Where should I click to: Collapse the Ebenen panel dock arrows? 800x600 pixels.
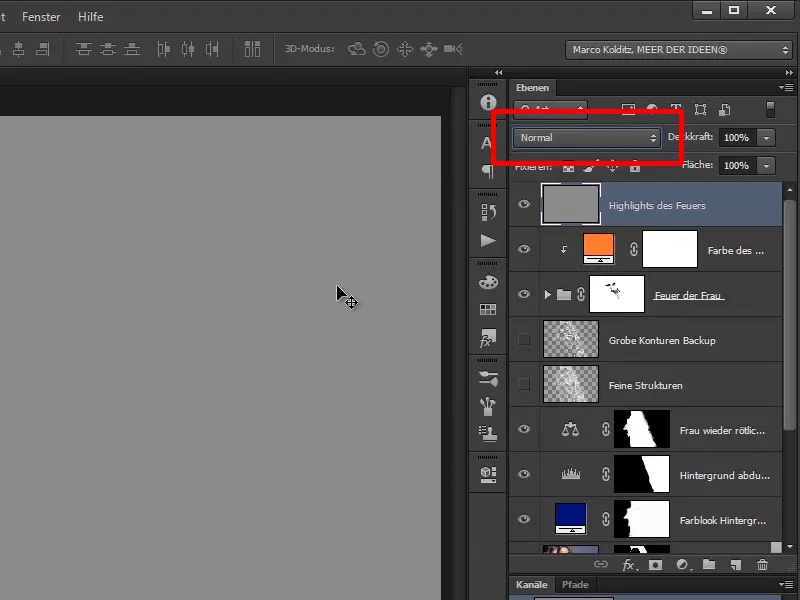tap(789, 72)
